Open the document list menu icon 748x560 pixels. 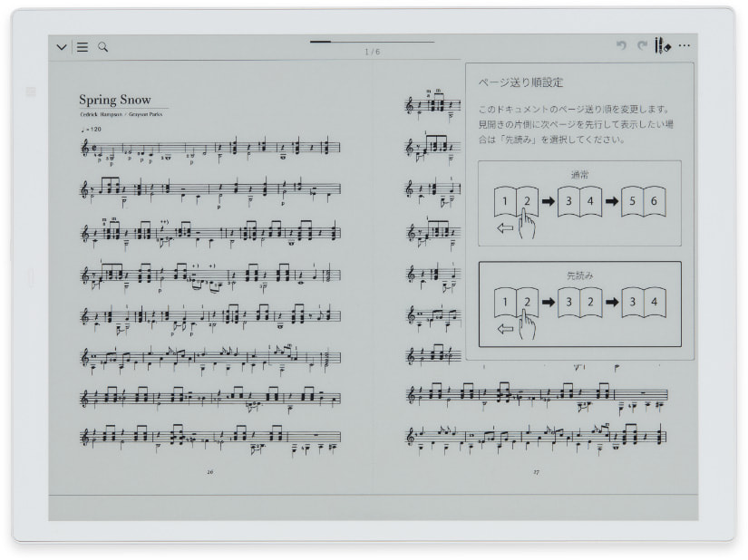(83, 47)
